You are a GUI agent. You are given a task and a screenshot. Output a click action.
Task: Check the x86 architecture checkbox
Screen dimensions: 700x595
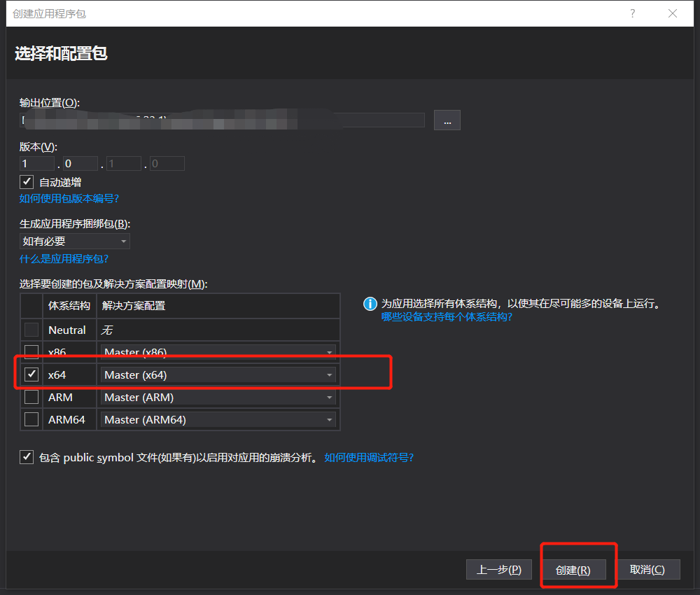(x=31, y=351)
